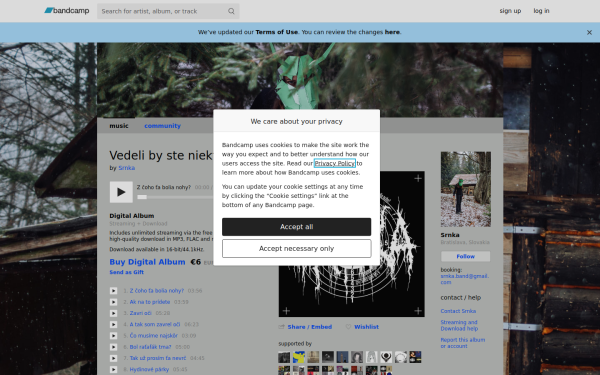Play track 5 Čo musíme najskôr
Image resolution: width=600 pixels, height=375 pixels.
pos(113,336)
